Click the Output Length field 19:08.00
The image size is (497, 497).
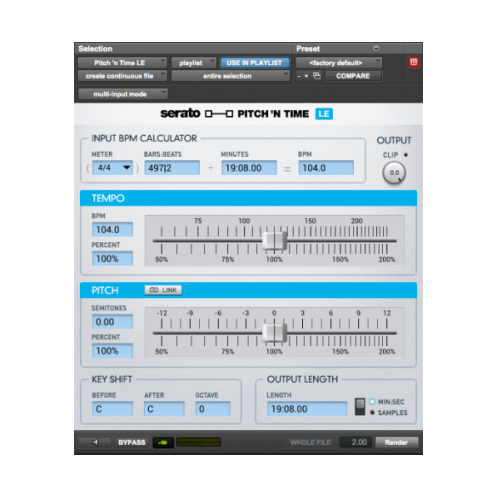pos(307,409)
